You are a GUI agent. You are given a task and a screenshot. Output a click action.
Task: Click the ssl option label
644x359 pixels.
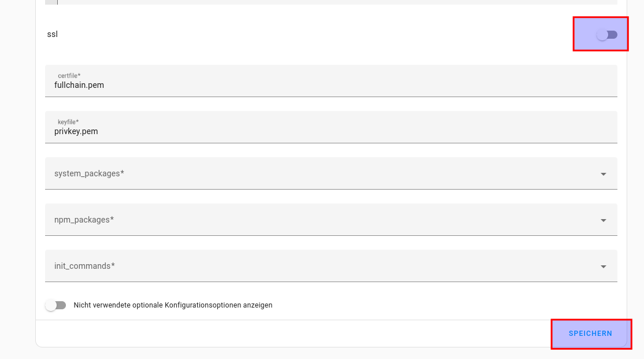point(53,34)
